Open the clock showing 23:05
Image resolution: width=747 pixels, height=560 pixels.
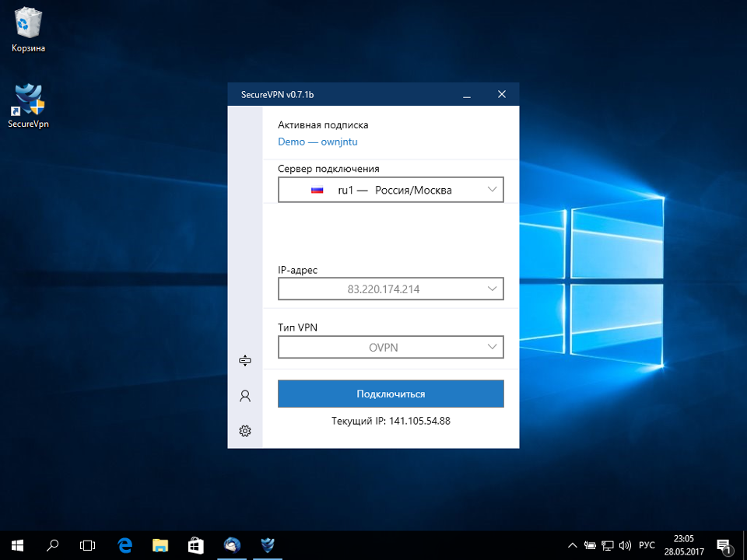684,545
